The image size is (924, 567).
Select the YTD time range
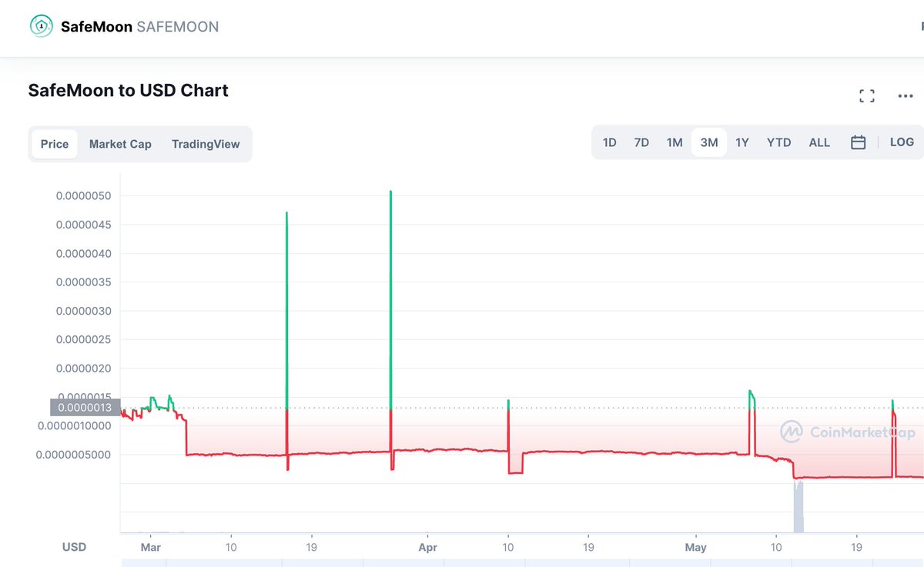pos(779,142)
